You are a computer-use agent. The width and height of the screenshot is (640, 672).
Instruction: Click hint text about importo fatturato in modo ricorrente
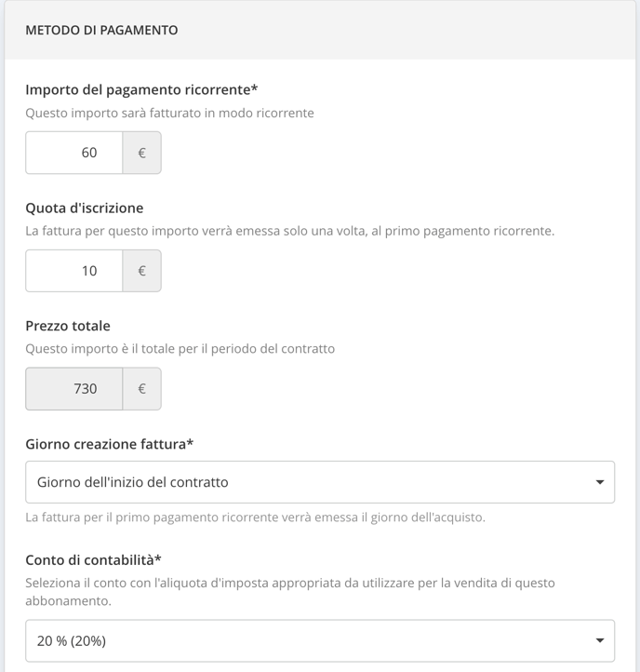(x=169, y=114)
